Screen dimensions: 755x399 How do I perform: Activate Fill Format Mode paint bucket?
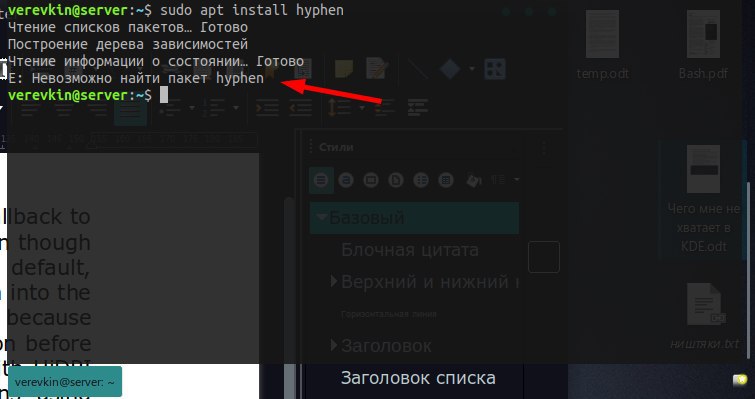[x=474, y=180]
